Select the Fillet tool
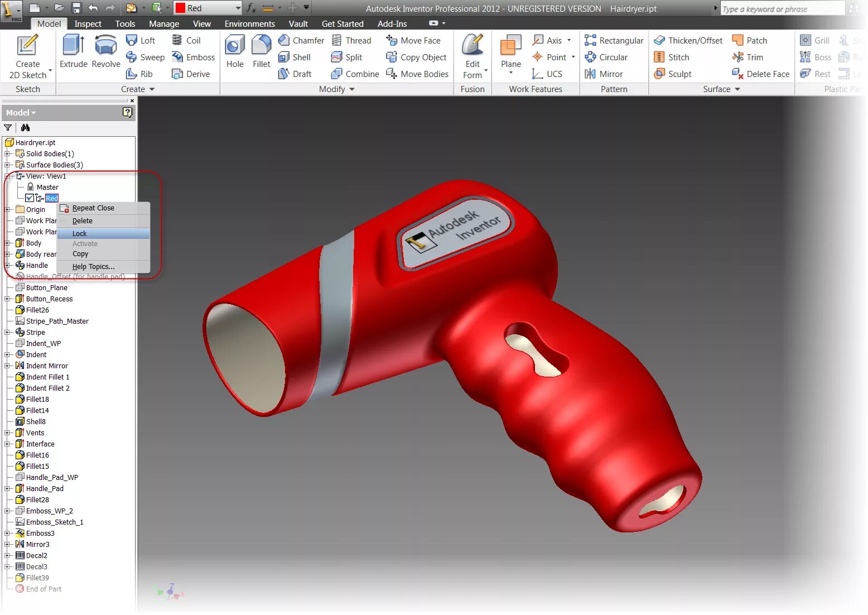868x615 pixels. click(x=261, y=50)
